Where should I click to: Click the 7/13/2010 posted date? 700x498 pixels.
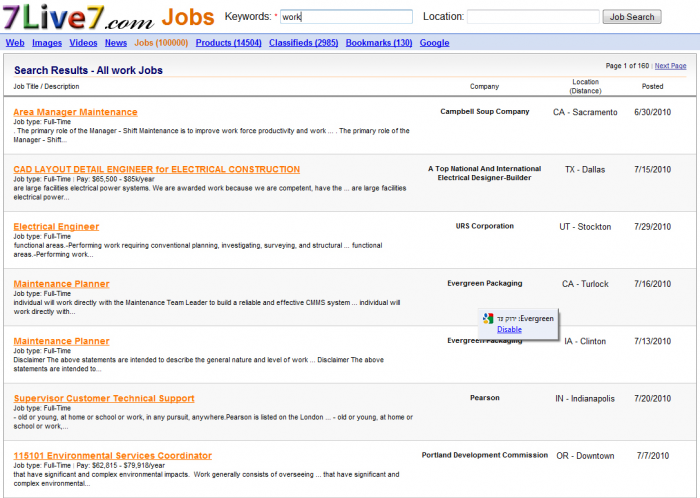653,341
